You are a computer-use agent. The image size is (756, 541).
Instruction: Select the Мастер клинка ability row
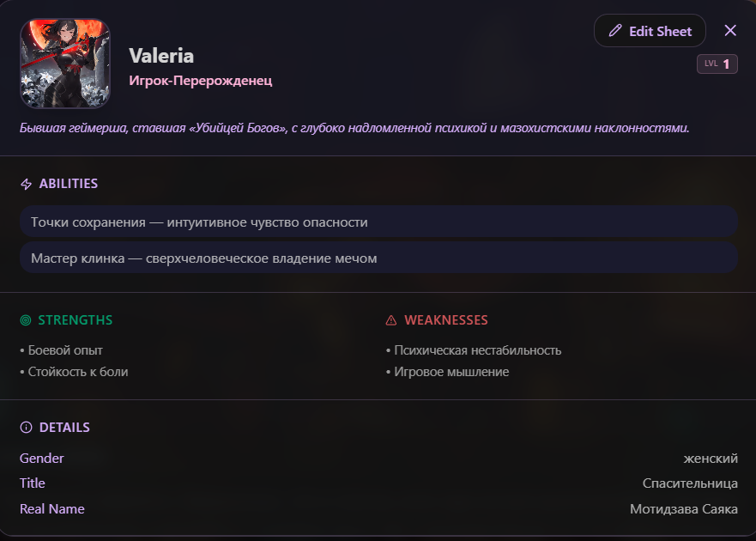point(378,258)
